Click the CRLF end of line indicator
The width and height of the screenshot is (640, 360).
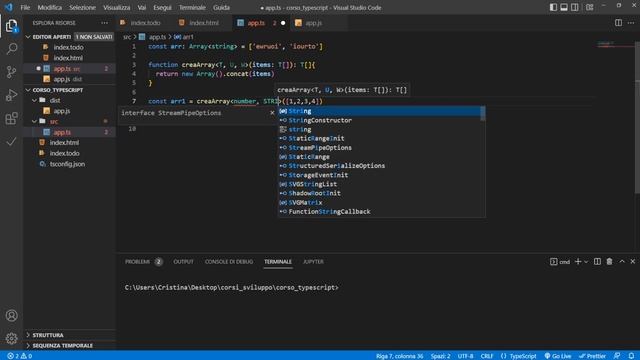pyautogui.click(x=487, y=356)
